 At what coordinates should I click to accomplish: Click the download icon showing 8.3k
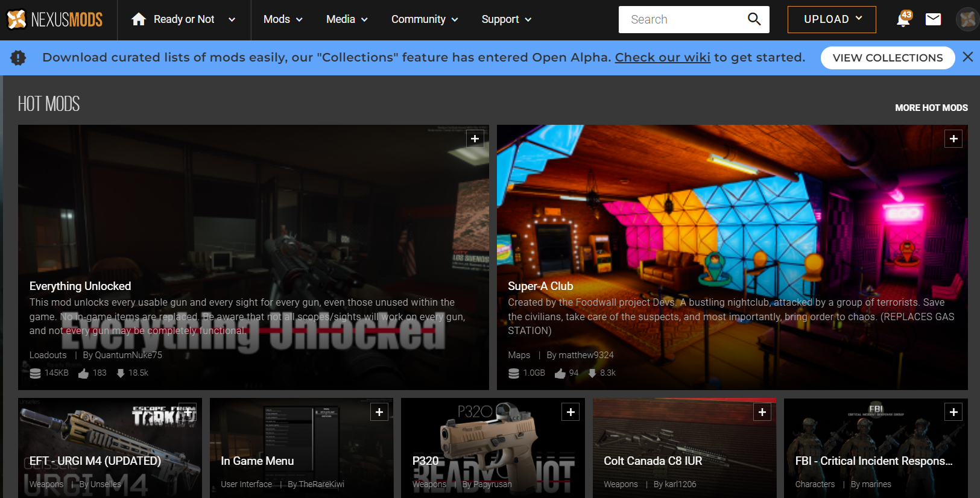coord(592,373)
